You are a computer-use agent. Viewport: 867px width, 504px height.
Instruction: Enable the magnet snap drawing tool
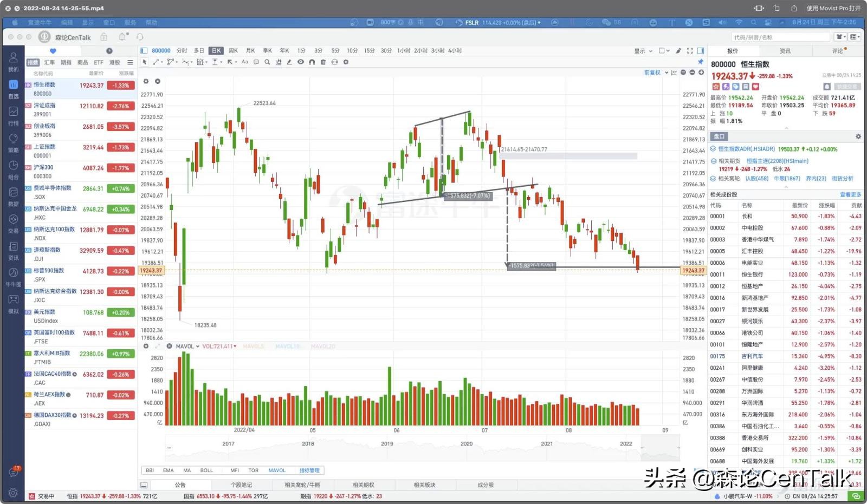[313, 62]
